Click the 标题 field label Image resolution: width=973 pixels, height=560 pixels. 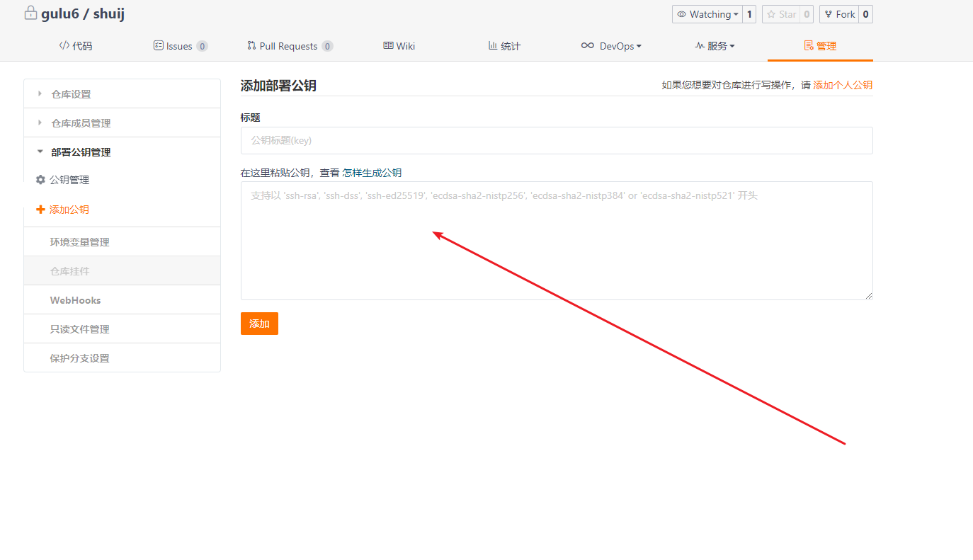pyautogui.click(x=251, y=118)
